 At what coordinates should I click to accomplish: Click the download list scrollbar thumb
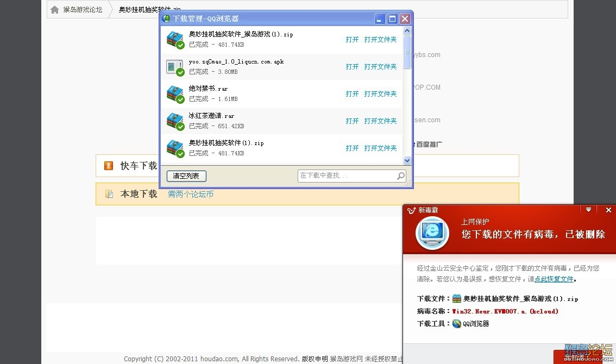(407, 52)
